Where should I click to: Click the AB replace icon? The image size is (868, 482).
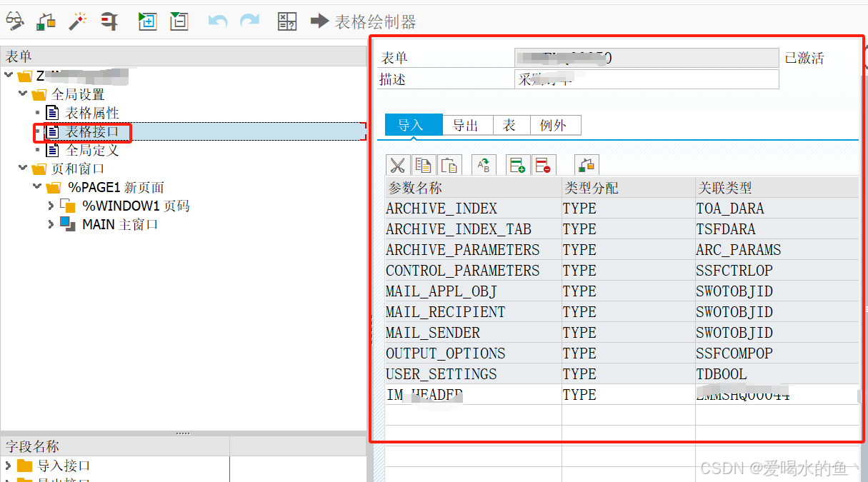coord(484,166)
